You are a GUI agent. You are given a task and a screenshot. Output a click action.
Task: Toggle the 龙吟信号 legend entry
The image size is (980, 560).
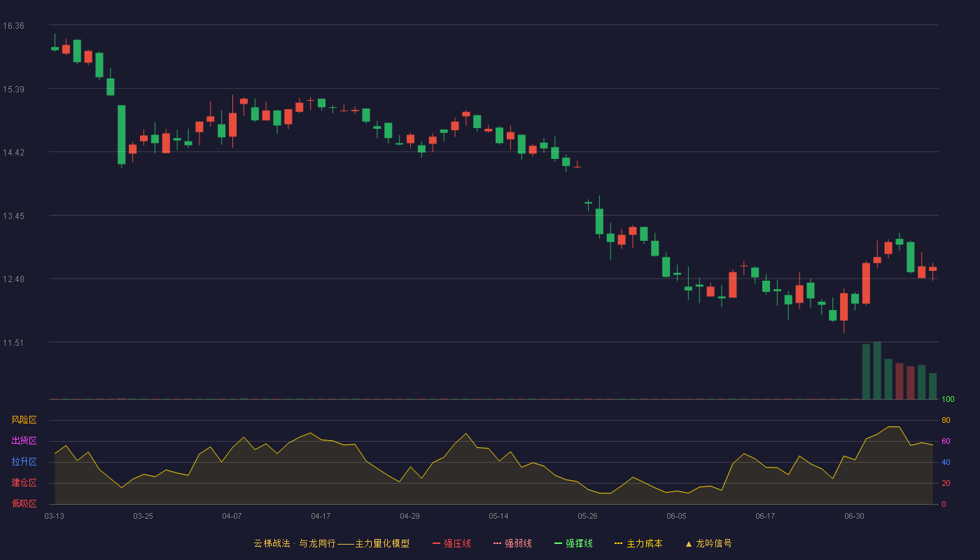708,543
